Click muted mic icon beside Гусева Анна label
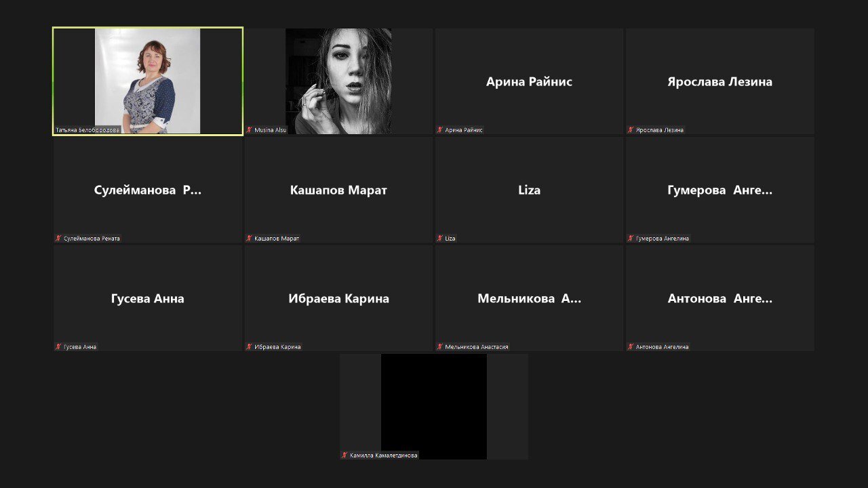The image size is (868, 488). tap(58, 347)
